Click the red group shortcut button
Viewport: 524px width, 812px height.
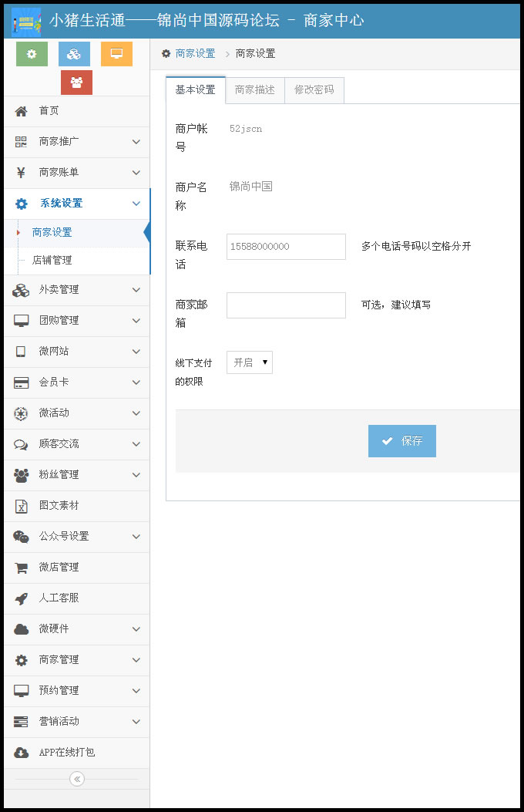(76, 83)
